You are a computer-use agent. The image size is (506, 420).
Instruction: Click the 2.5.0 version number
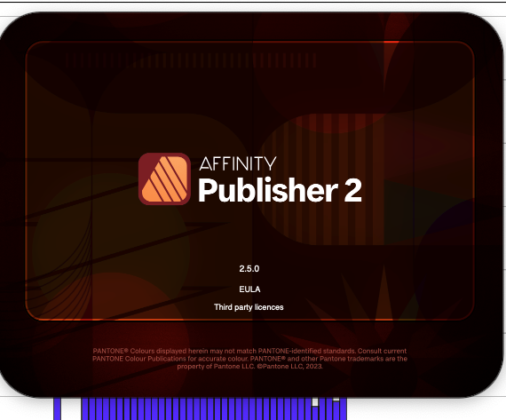[x=249, y=268]
